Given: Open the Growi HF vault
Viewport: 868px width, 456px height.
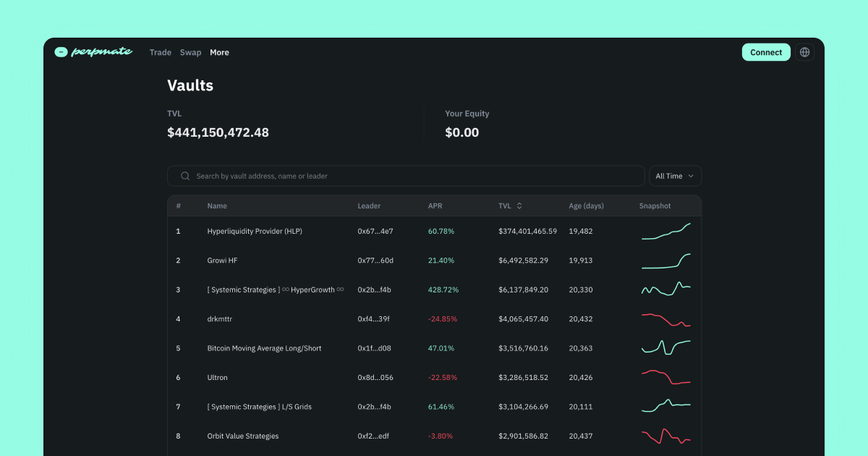Looking at the screenshot, I should click(x=222, y=260).
